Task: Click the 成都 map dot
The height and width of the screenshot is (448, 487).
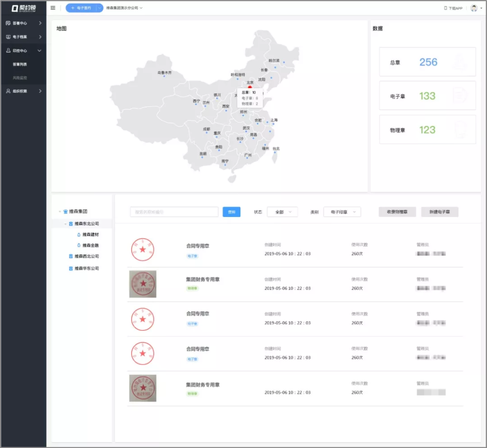Action: coord(207,133)
